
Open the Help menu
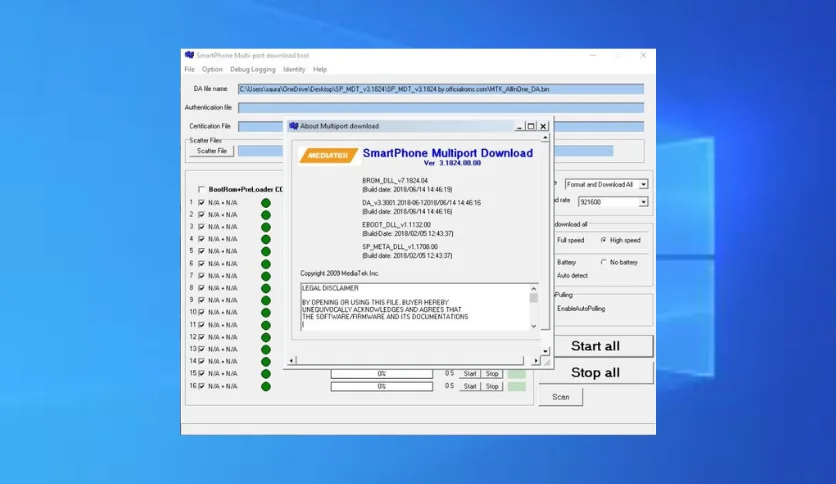(320, 69)
